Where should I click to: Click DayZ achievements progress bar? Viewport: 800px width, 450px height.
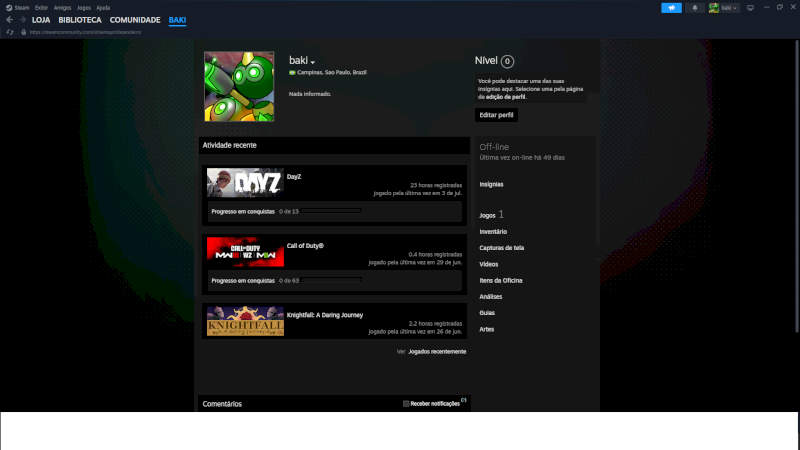pyautogui.click(x=331, y=211)
